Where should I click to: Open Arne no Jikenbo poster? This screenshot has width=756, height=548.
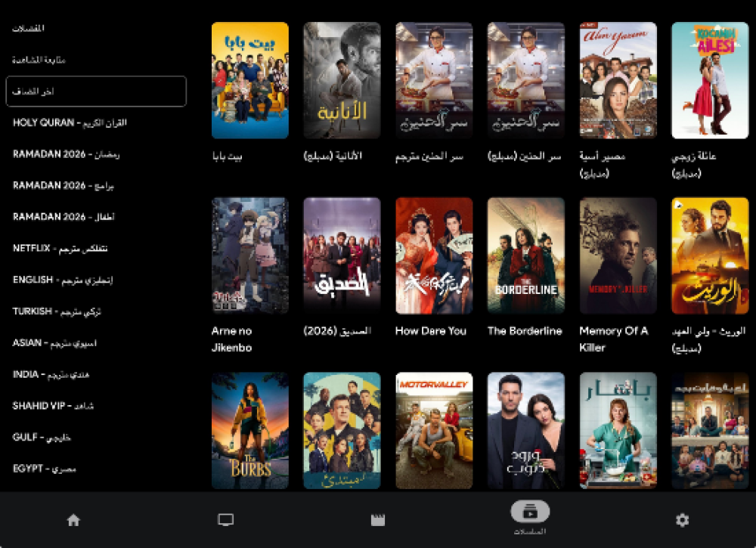tap(249, 255)
